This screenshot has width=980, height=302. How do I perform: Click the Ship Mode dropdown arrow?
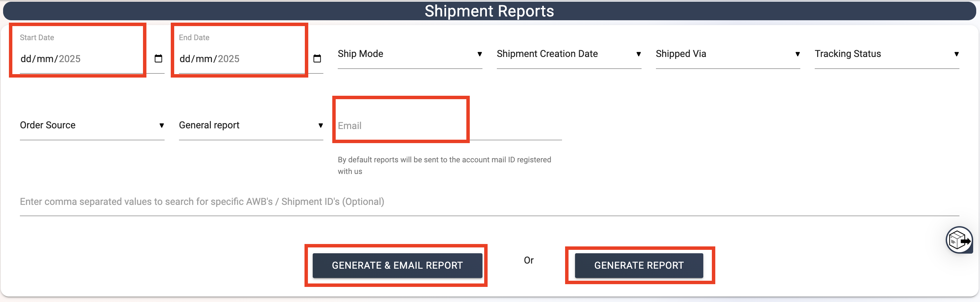pyautogui.click(x=479, y=54)
